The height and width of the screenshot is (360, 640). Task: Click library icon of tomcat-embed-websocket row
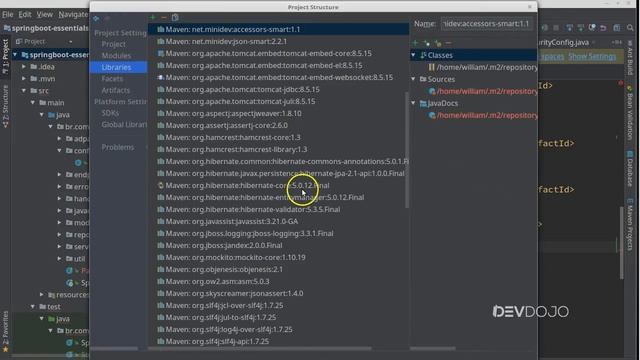161,77
